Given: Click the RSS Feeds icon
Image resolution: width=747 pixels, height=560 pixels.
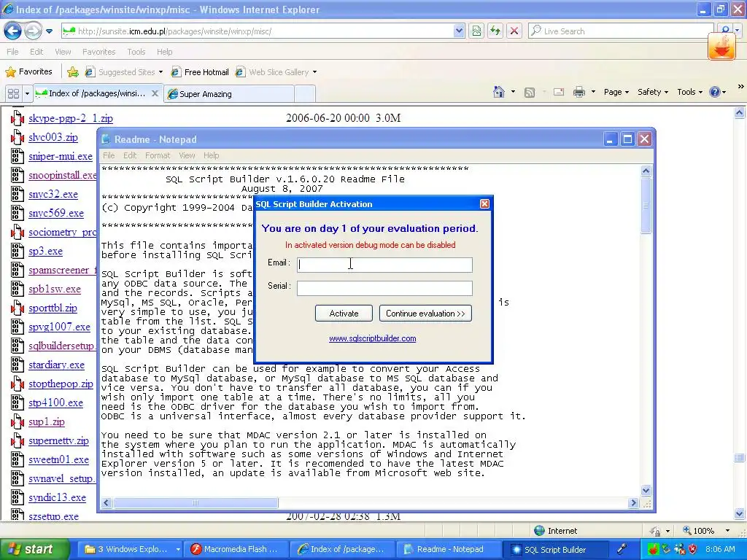Looking at the screenshot, I should pos(530,93).
